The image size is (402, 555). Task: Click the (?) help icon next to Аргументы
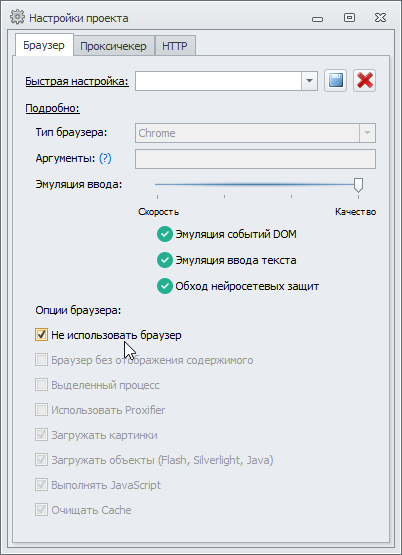pyautogui.click(x=105, y=158)
